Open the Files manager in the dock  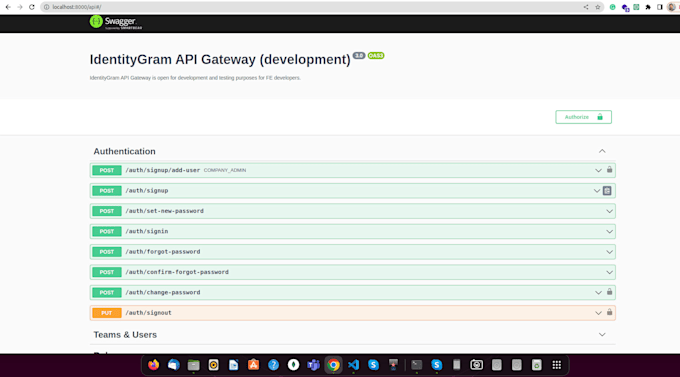click(193, 365)
